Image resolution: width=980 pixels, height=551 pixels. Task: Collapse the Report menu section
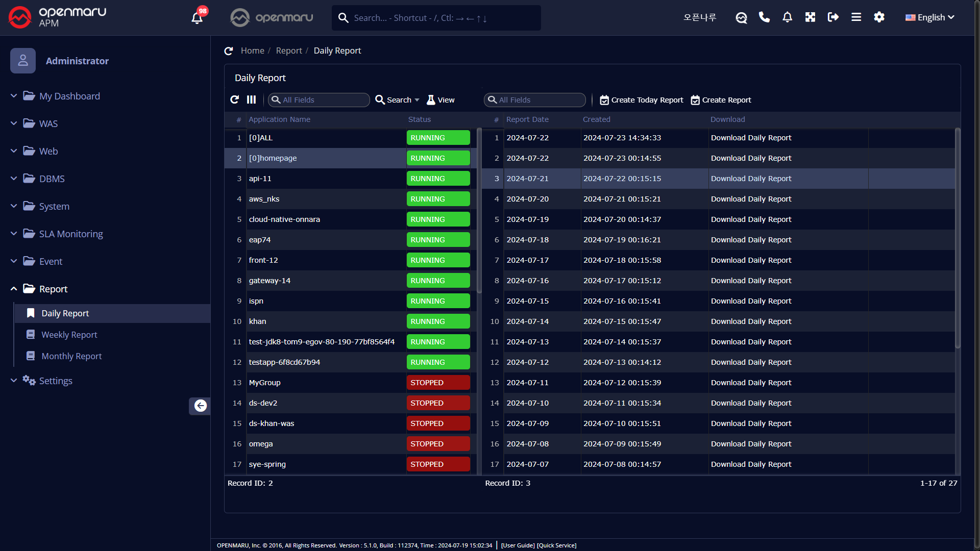[x=53, y=289]
